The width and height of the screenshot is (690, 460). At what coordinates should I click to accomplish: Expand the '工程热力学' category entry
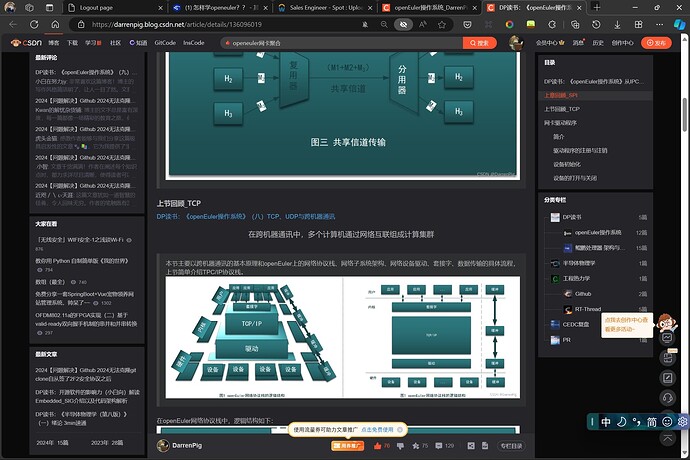(x=578, y=278)
